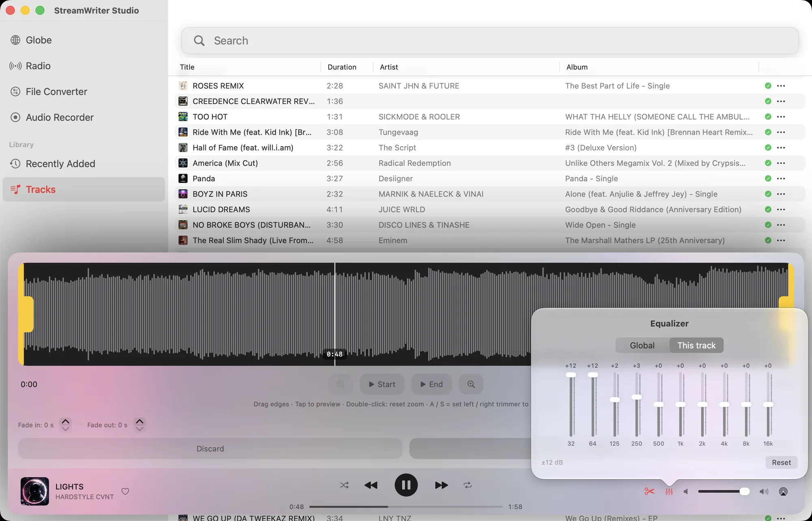Reset the equalizer
Viewport: 812px width, 521px height.
[x=781, y=463]
